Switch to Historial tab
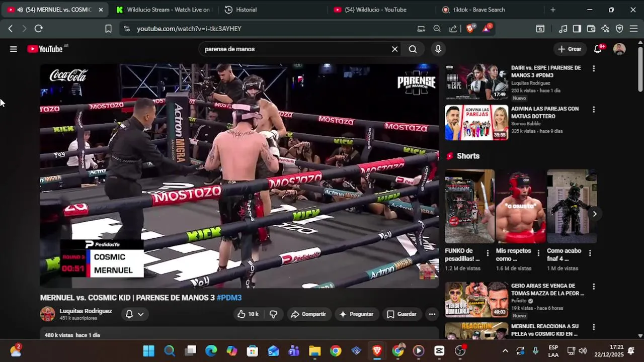 (x=272, y=10)
